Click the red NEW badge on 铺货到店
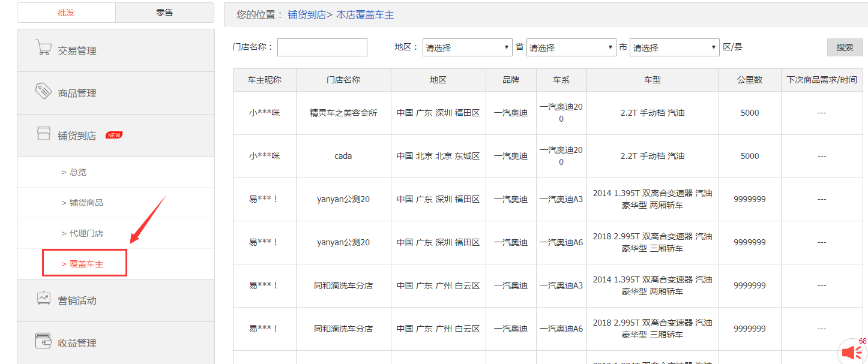Screen dimensions: 868x364 pyautogui.click(x=113, y=135)
